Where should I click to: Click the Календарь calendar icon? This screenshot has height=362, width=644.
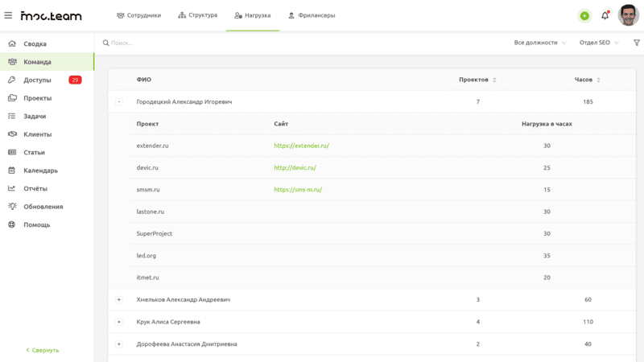(x=12, y=171)
